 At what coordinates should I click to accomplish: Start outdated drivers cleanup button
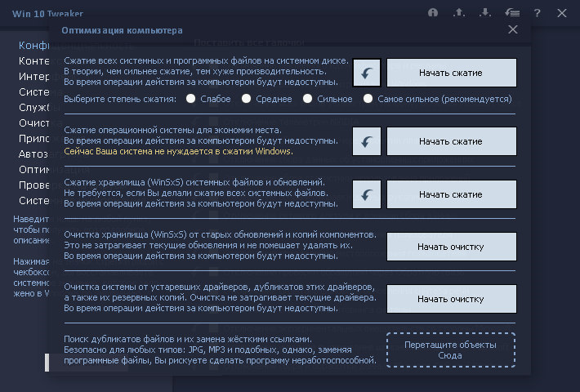click(451, 299)
